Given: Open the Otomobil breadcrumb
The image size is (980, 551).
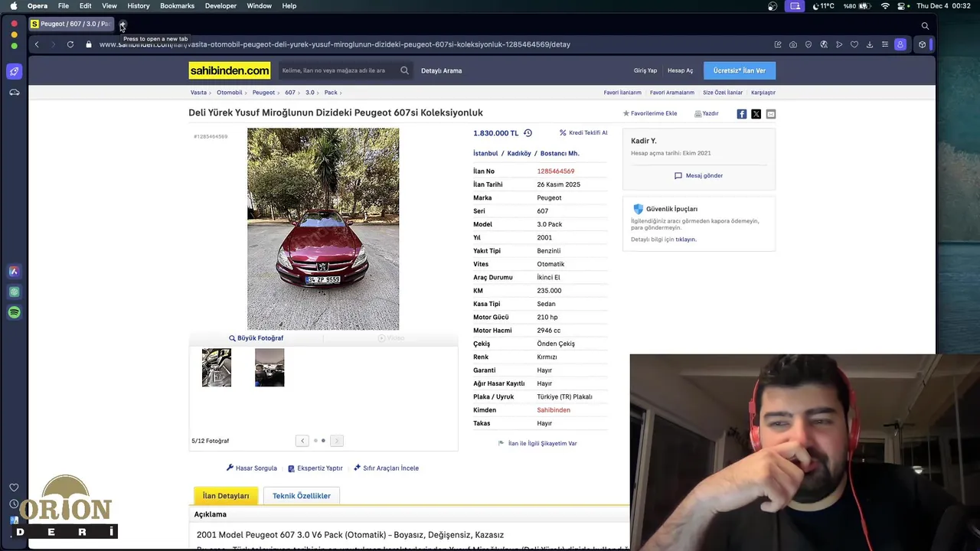Looking at the screenshot, I should (229, 93).
